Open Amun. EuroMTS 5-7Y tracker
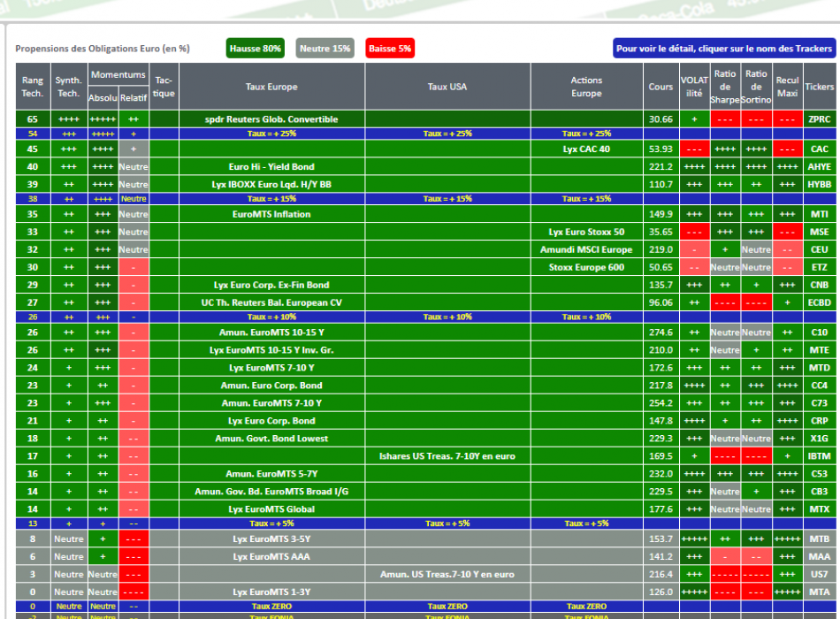The height and width of the screenshot is (619, 840). coord(271,474)
